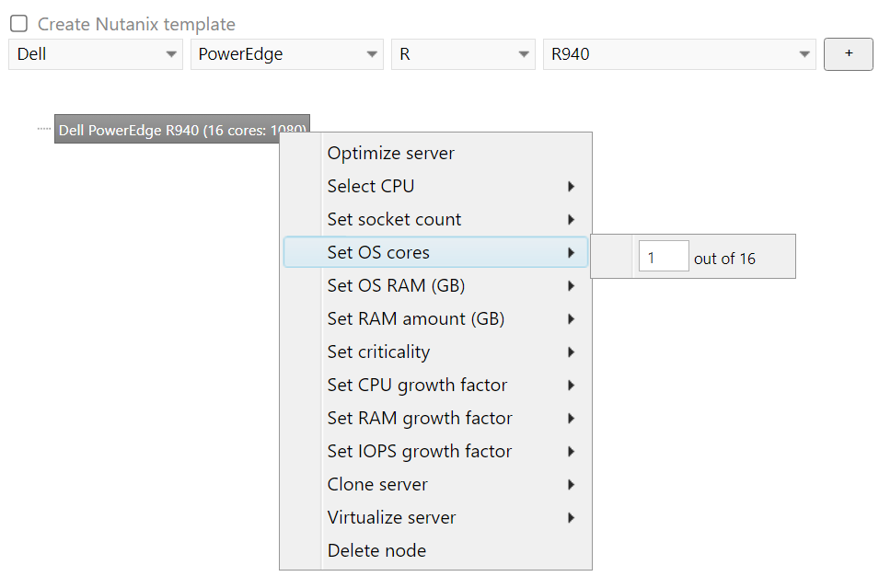Enable the Create Nutanix template checkbox

(18, 25)
